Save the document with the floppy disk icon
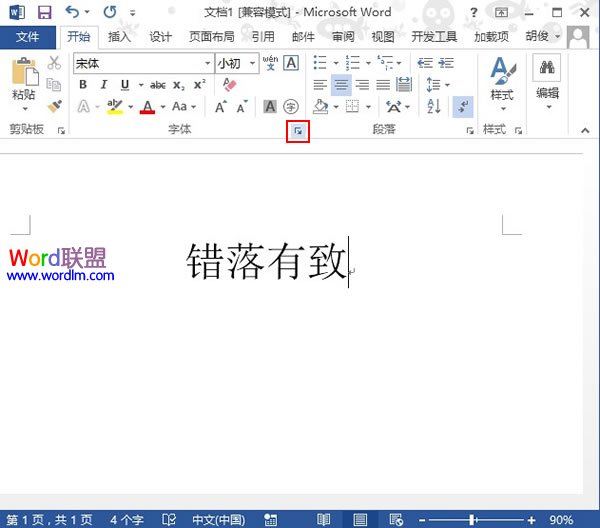 pos(44,12)
